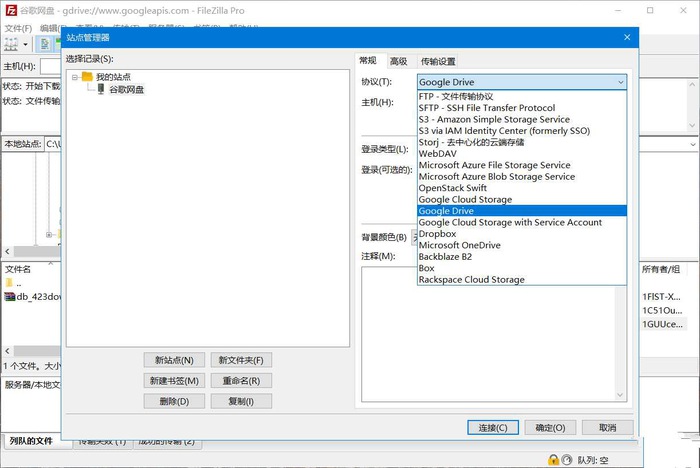Select the 谷歌网盘 server icon in tree
The height and width of the screenshot is (468, 700).
101,89
